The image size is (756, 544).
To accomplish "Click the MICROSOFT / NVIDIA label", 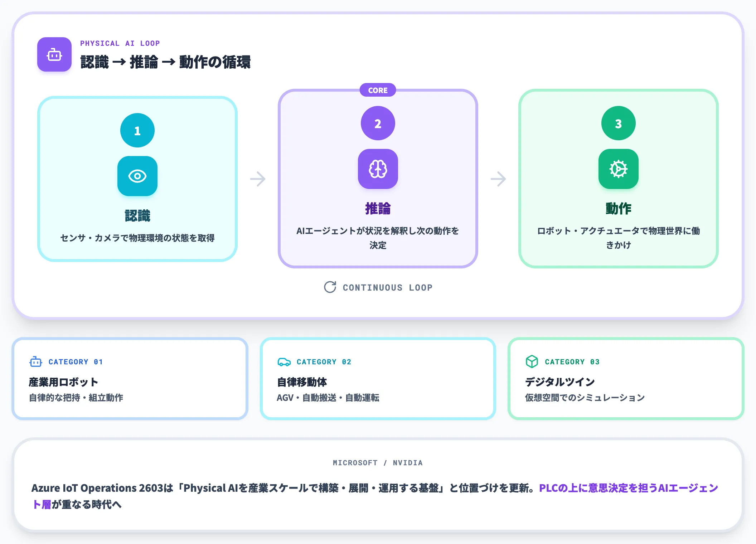I will pyautogui.click(x=378, y=463).
